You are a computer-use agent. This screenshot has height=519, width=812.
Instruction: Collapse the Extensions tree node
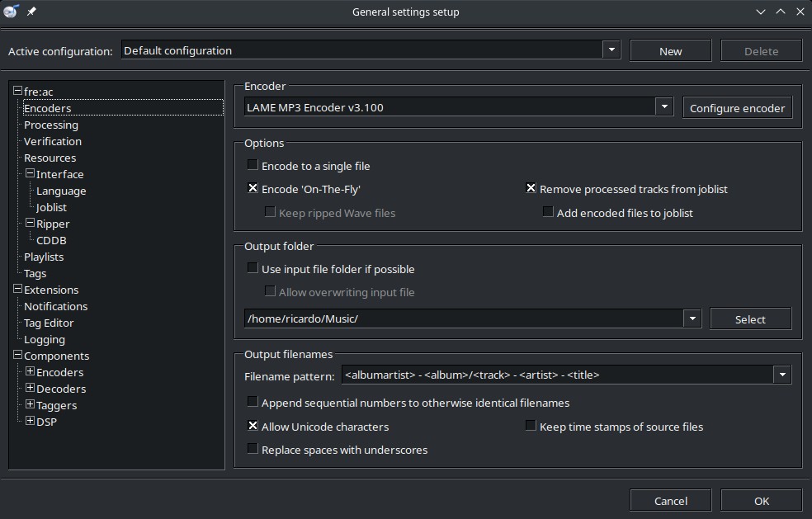(x=17, y=289)
